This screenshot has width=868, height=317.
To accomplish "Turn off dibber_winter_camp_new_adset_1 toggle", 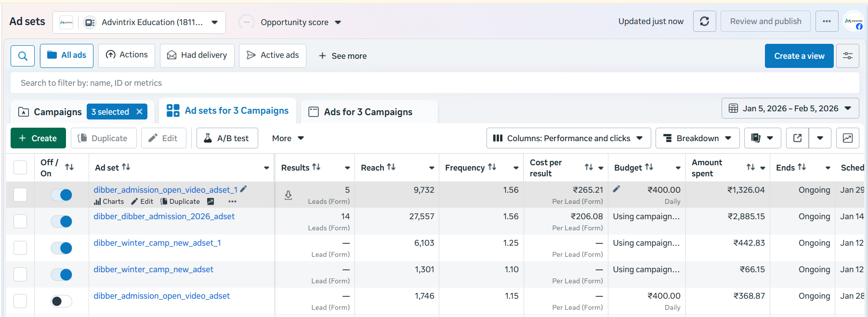I will 62,248.
